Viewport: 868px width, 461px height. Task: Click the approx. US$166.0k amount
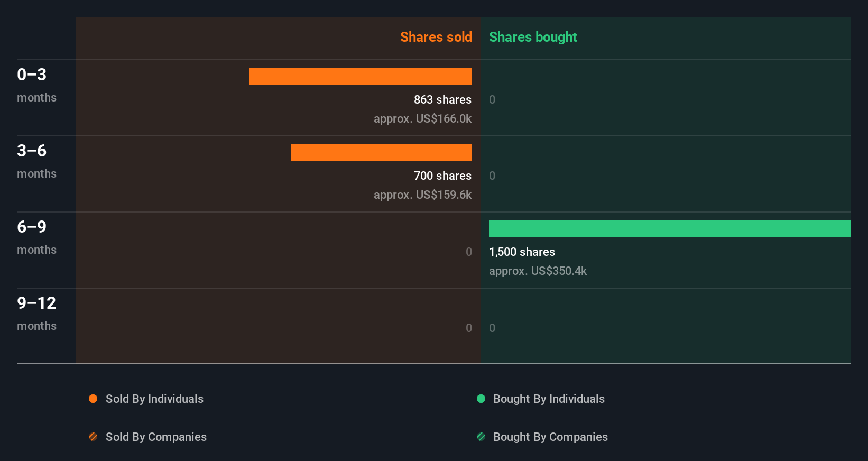coord(422,119)
